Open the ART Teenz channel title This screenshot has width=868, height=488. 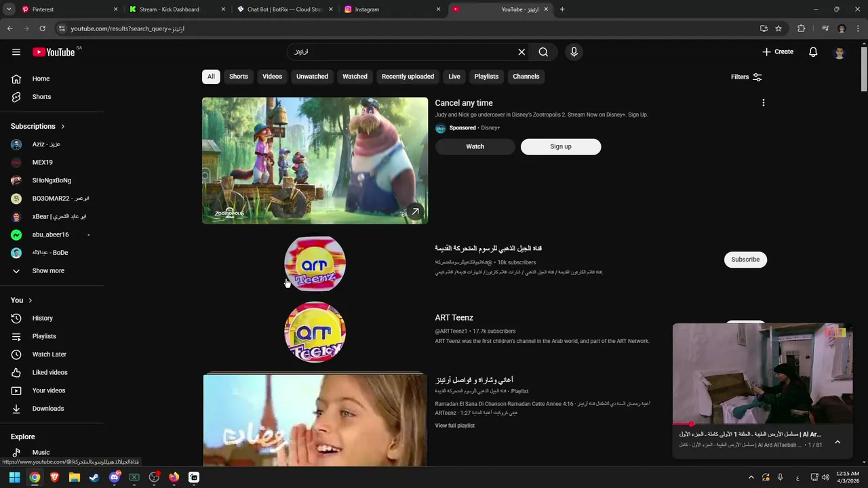[454, 318]
